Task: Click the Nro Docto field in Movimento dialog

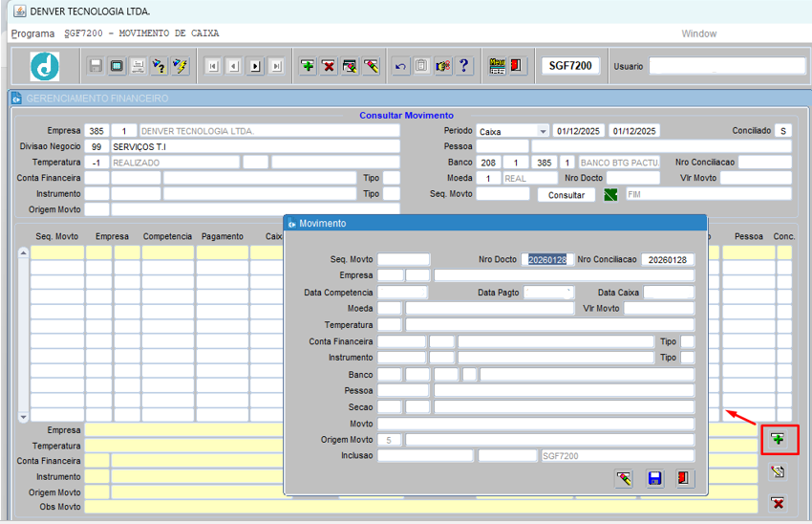Action: tap(547, 259)
